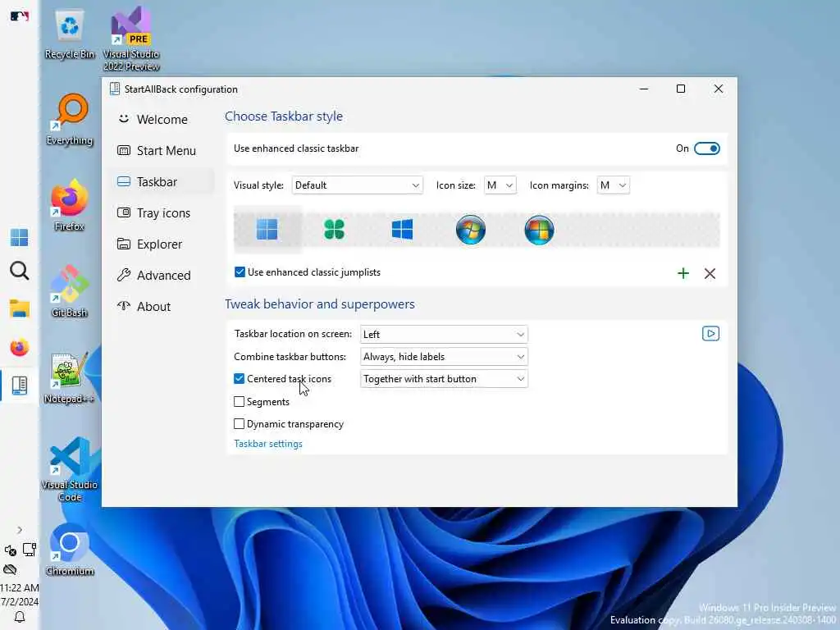Open the notification bell in tray
The height and width of the screenshot is (630, 840).
click(20, 617)
